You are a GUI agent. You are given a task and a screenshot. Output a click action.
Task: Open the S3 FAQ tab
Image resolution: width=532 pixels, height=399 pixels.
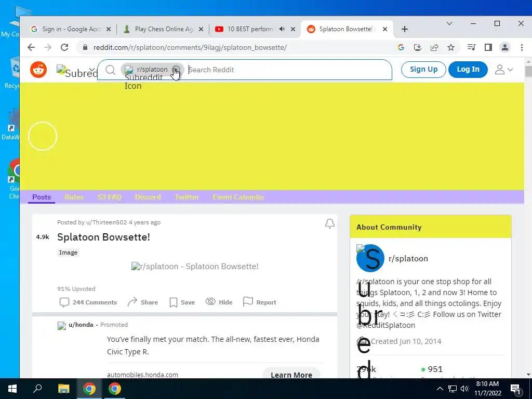pos(109,197)
